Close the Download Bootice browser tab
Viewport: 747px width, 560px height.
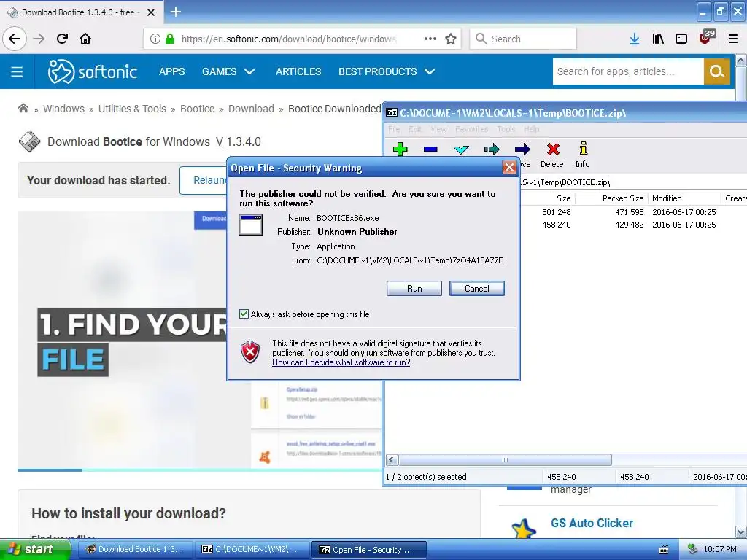point(150,12)
